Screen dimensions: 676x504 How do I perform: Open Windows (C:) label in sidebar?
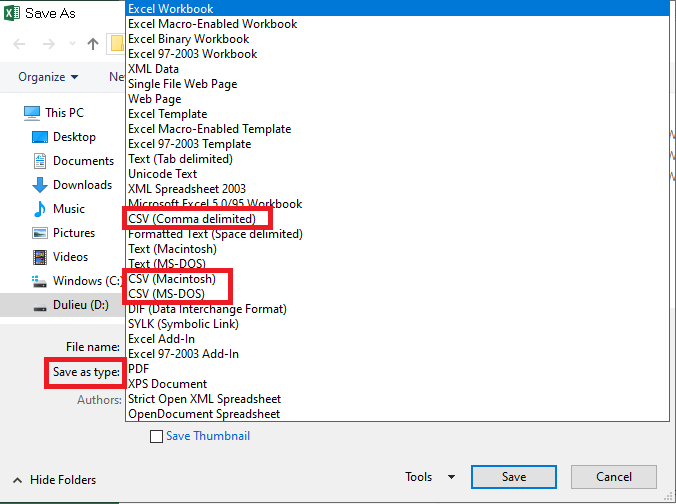[88, 281]
